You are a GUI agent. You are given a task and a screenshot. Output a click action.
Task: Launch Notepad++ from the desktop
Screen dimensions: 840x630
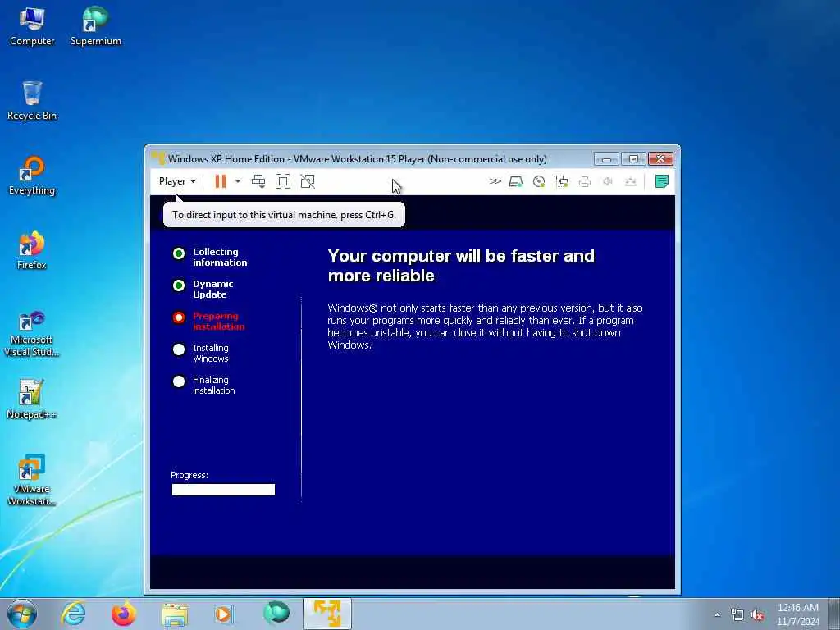coord(32,399)
